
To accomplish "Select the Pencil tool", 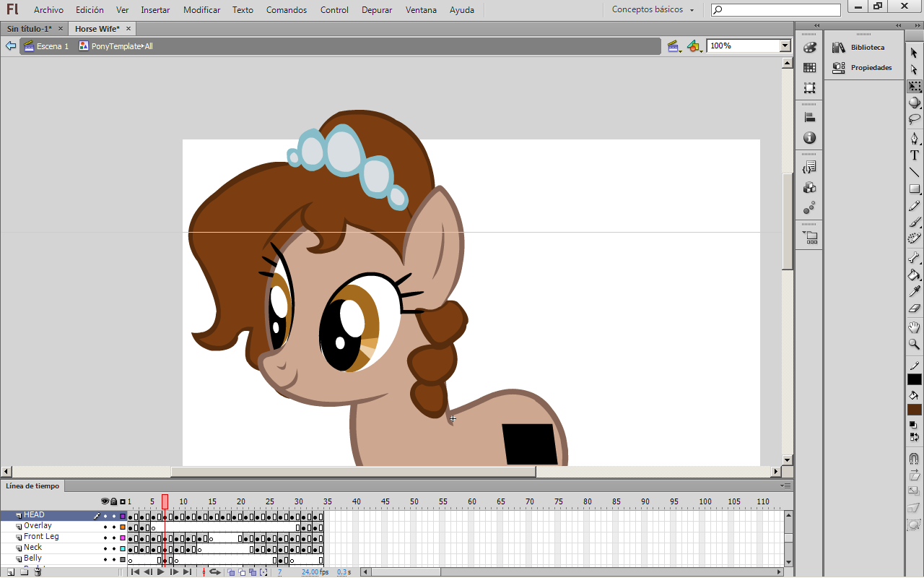I will 914,206.
